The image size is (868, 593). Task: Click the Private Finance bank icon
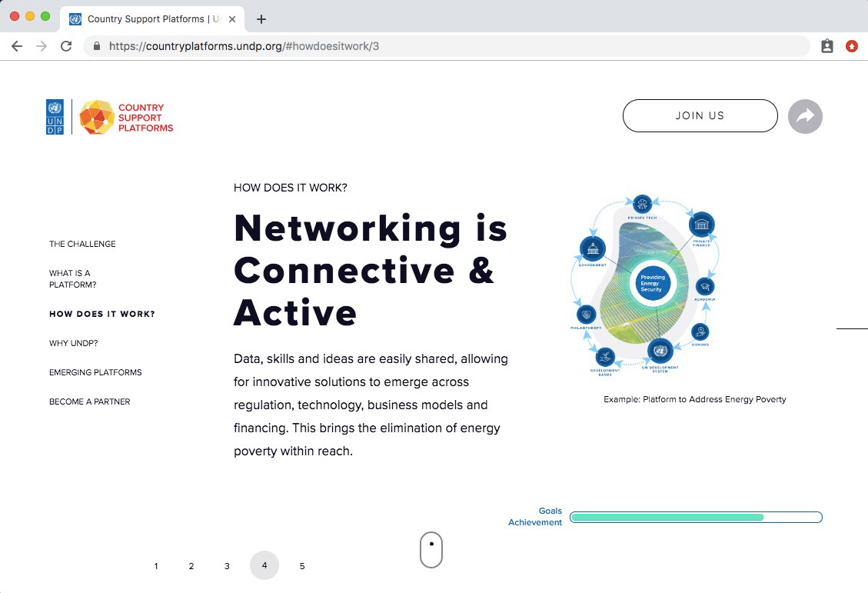(701, 225)
